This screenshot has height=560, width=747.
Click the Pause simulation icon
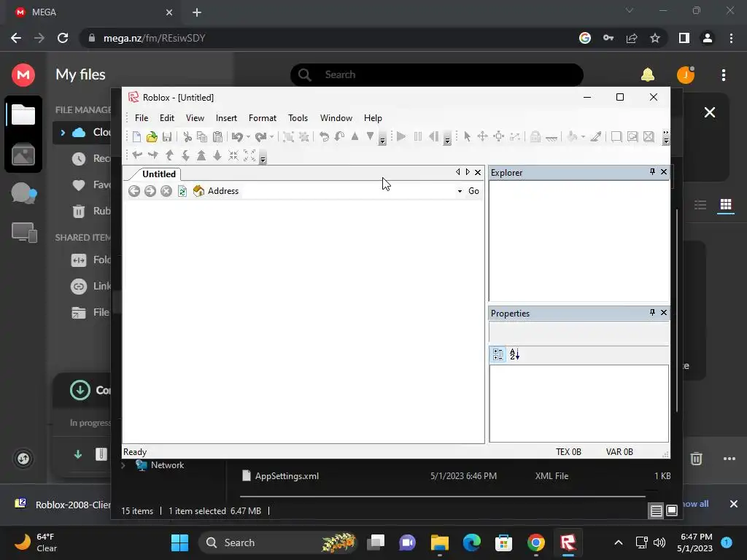click(x=418, y=137)
